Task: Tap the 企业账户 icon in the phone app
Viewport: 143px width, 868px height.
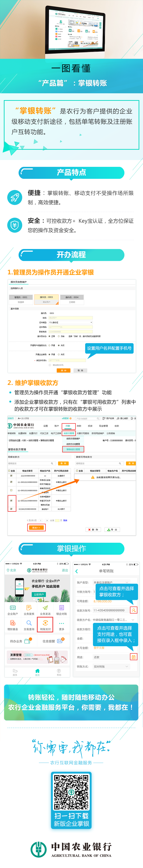Action: click(x=12, y=608)
